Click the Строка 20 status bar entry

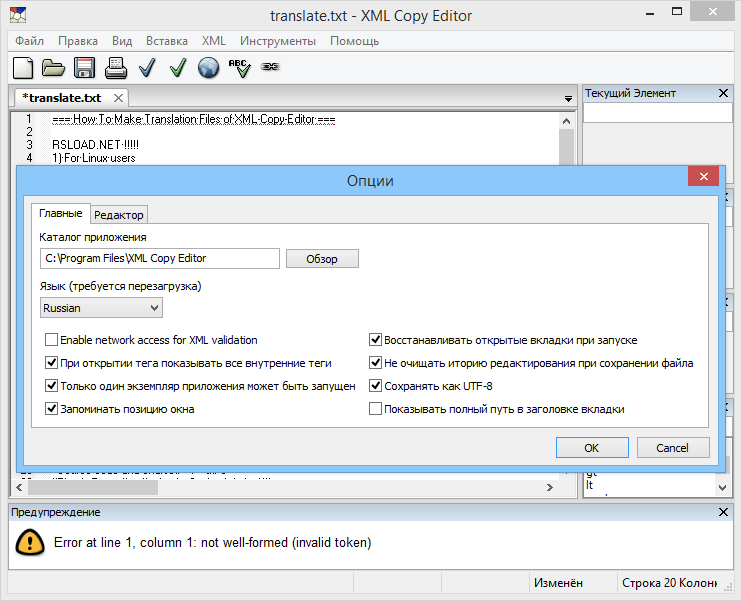coord(669,583)
